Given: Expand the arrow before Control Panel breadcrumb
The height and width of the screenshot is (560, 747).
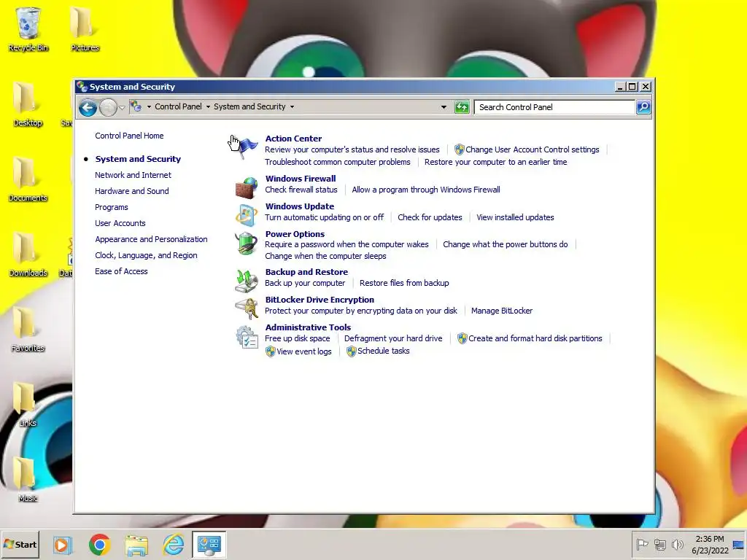Looking at the screenshot, I should (149, 106).
